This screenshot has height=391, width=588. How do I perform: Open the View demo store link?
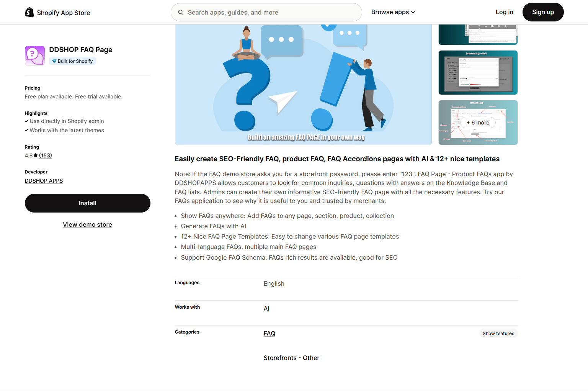[x=87, y=225]
